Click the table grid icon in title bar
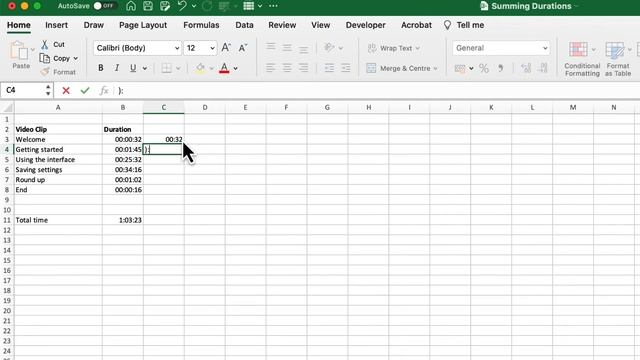The height and width of the screenshot is (360, 640). 249,6
